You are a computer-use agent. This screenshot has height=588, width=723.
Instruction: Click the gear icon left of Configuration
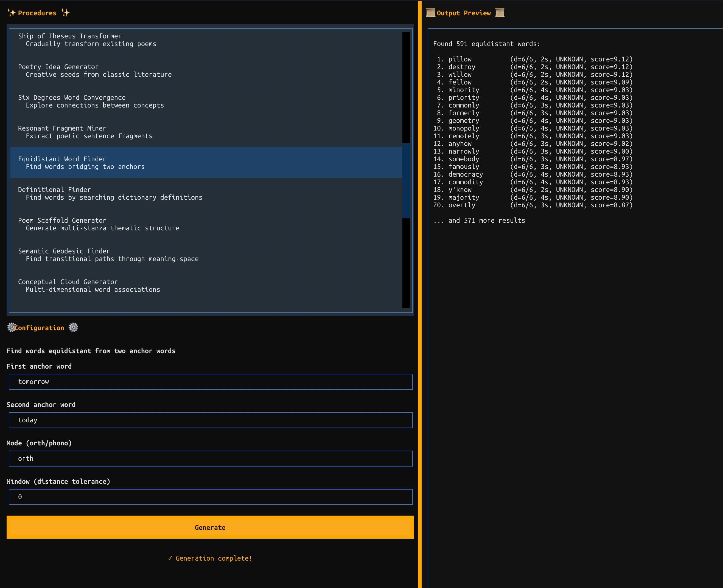click(12, 327)
